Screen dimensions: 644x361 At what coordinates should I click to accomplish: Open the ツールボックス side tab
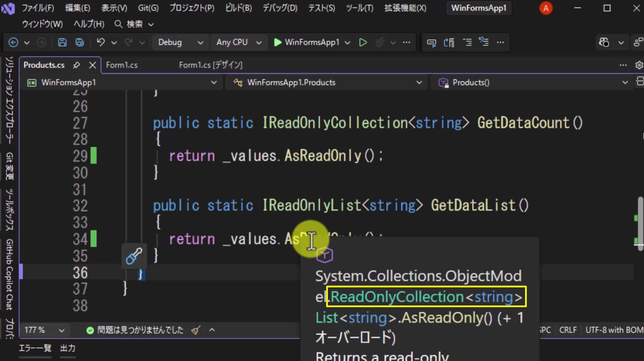click(x=9, y=210)
